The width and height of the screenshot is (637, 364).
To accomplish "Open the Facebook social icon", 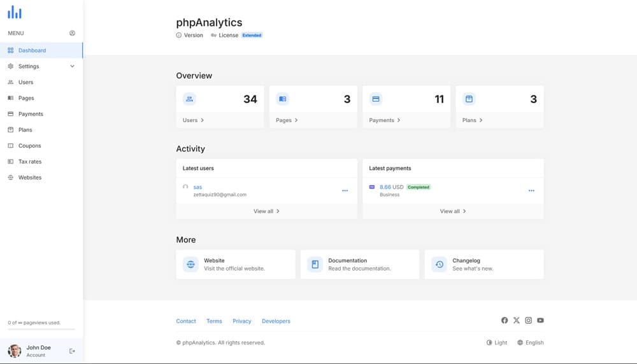I will click(505, 320).
